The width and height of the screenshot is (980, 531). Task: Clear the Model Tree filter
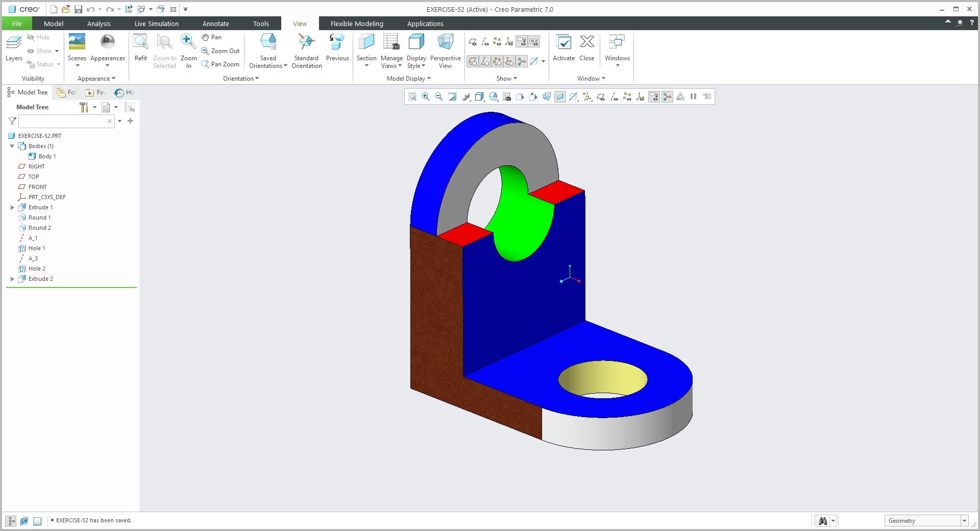[109, 121]
